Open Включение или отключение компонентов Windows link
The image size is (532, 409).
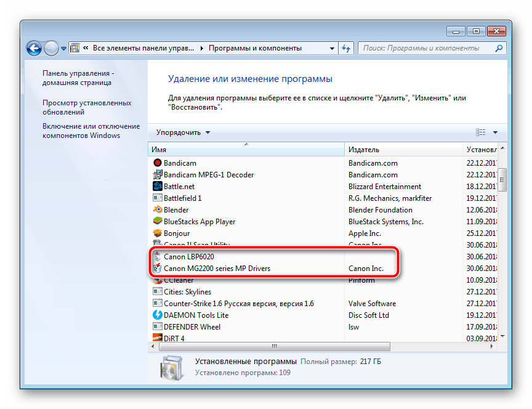coord(91,131)
